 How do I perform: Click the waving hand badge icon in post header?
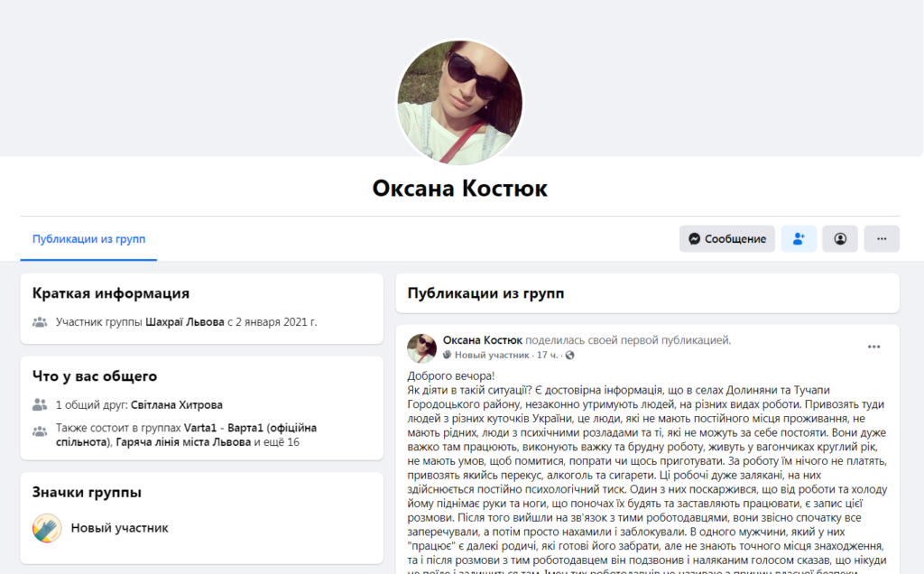[x=447, y=356]
